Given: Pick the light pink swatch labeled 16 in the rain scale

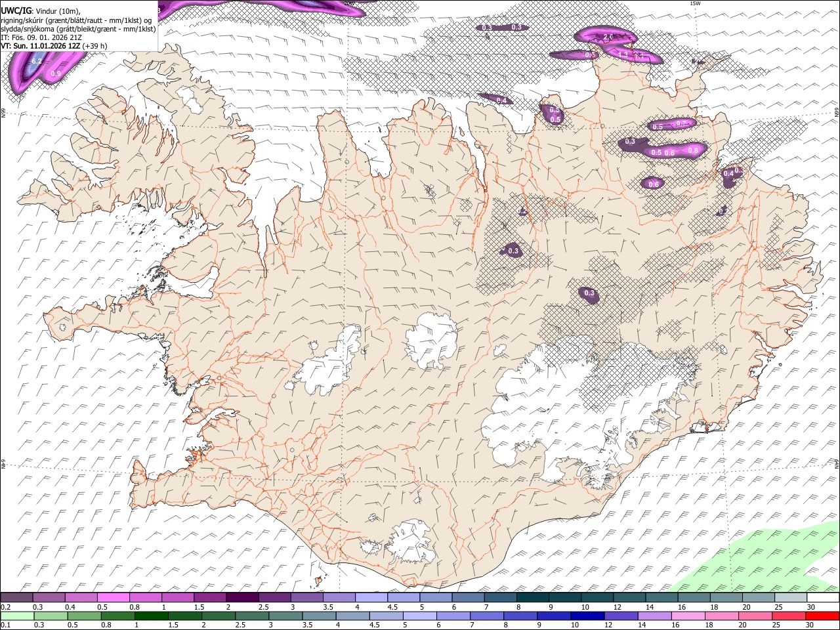Looking at the screenshot, I should (688, 616).
